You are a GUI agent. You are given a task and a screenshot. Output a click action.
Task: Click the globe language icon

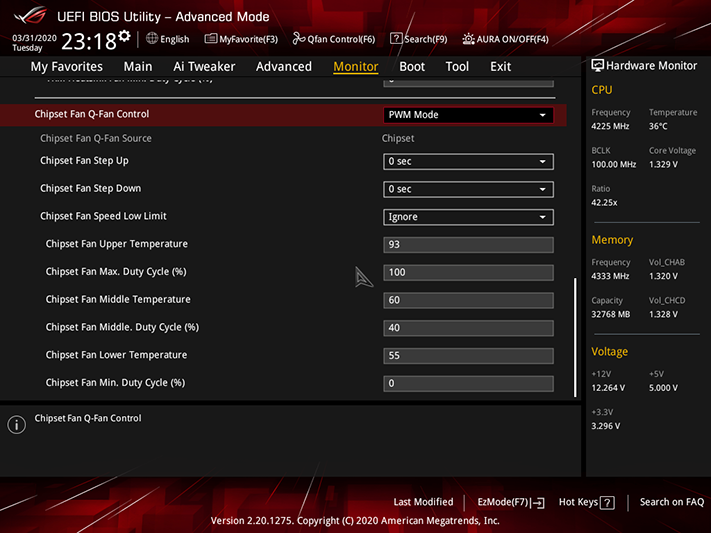152,39
